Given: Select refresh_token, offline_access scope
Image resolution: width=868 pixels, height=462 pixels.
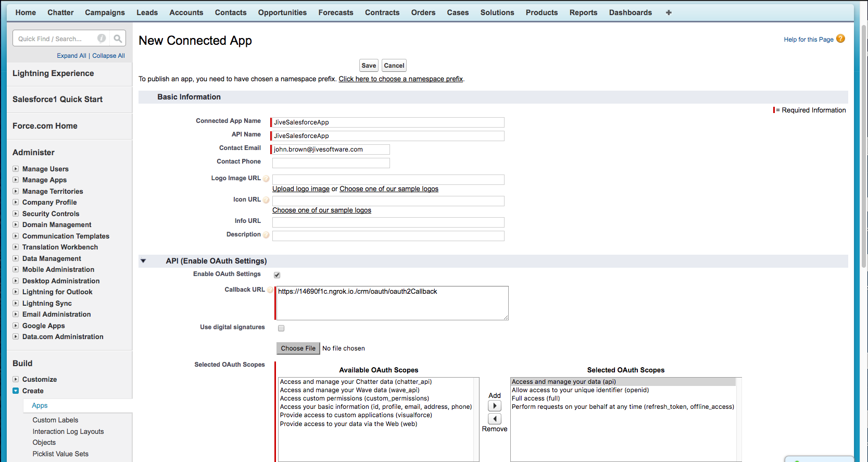Looking at the screenshot, I should (x=623, y=407).
